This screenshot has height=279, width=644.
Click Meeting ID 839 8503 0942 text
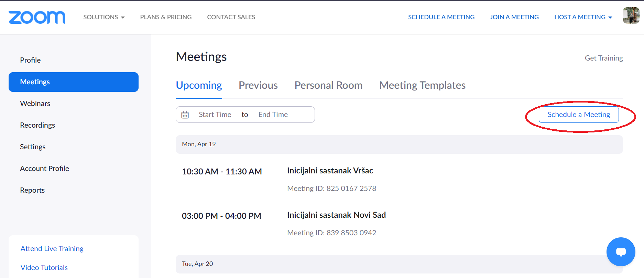click(x=331, y=233)
